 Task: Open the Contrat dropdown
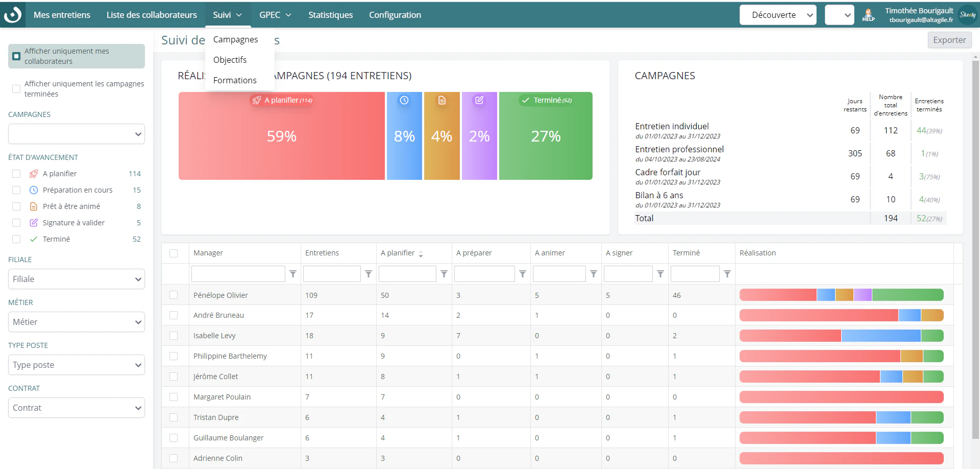[77, 408]
